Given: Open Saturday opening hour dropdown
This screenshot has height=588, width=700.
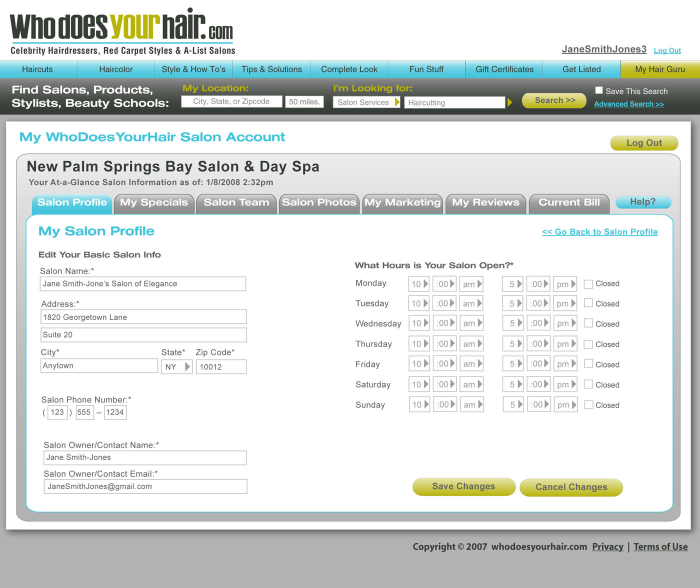Looking at the screenshot, I should (419, 384).
